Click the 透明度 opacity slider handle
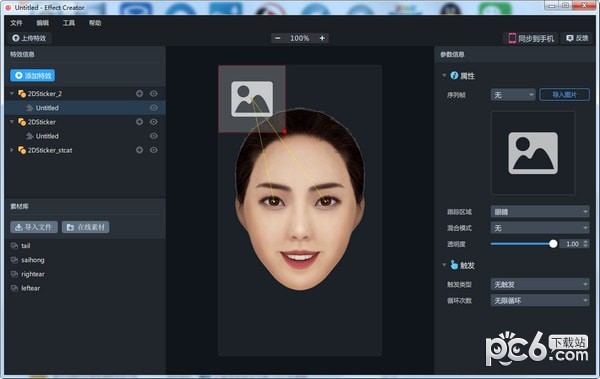The width and height of the screenshot is (600, 379). (553, 244)
